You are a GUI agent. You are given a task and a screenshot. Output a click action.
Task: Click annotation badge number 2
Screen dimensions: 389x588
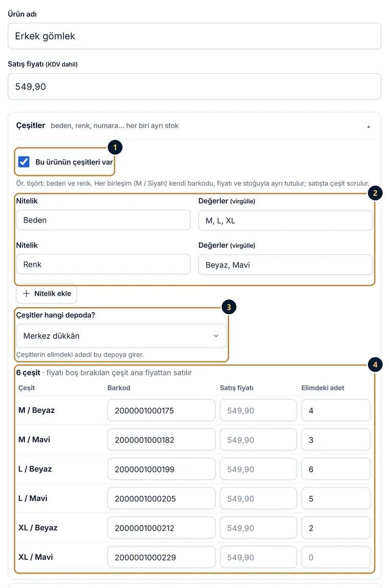coord(375,193)
